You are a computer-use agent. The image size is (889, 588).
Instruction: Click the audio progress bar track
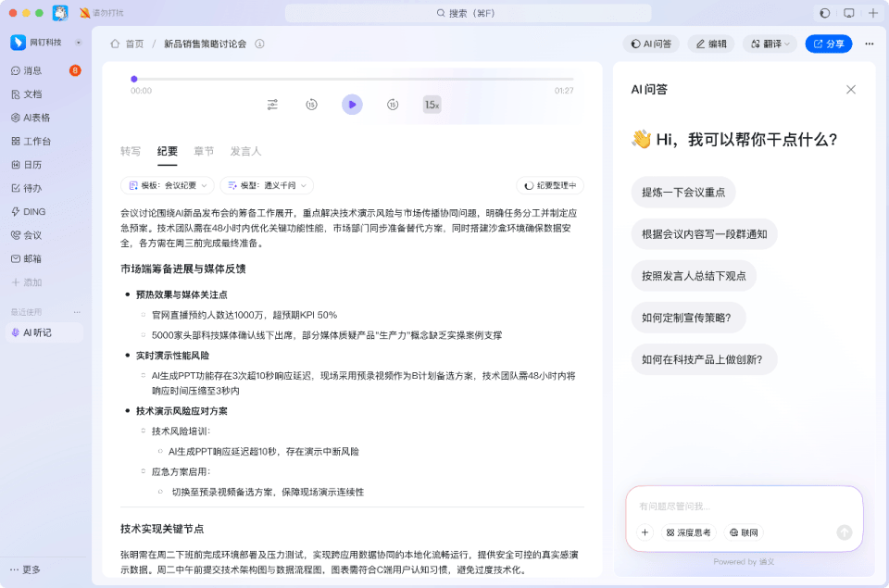pyautogui.click(x=352, y=80)
